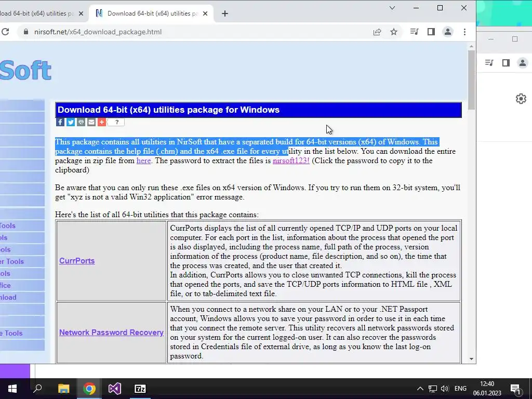Open new tab with plus button

point(224,14)
